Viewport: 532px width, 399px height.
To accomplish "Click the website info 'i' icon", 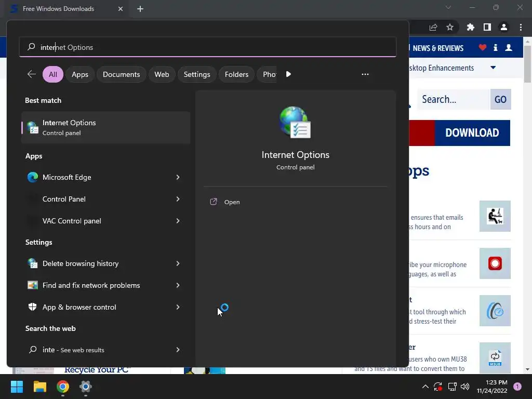I will pos(495,47).
